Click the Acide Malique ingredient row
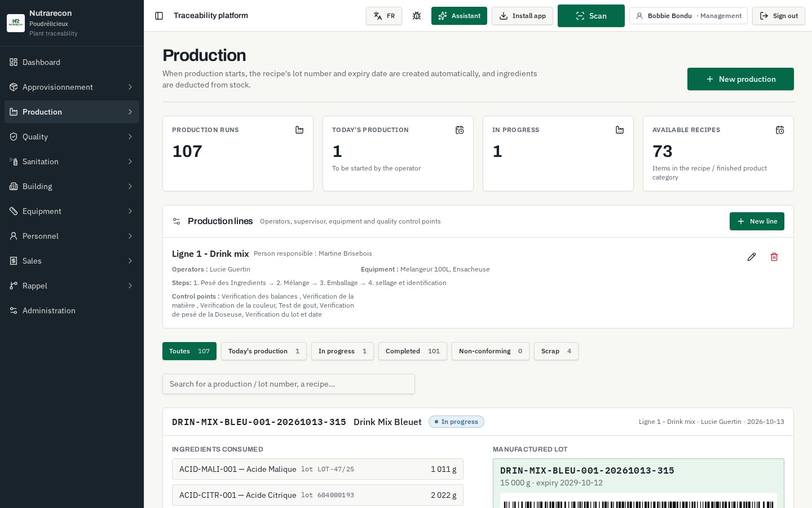This screenshot has width=812, height=508. (317, 469)
